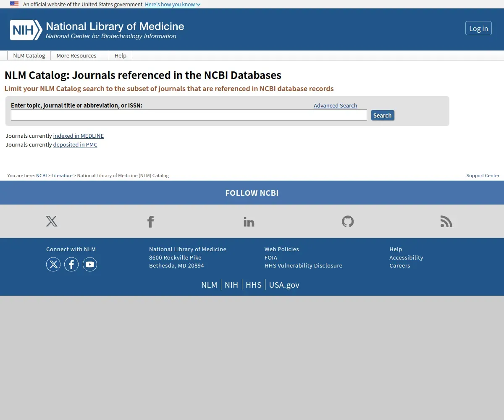Click the "Limit your NLM Catalog search" subtitle
This screenshot has height=420, width=504.
point(169,89)
